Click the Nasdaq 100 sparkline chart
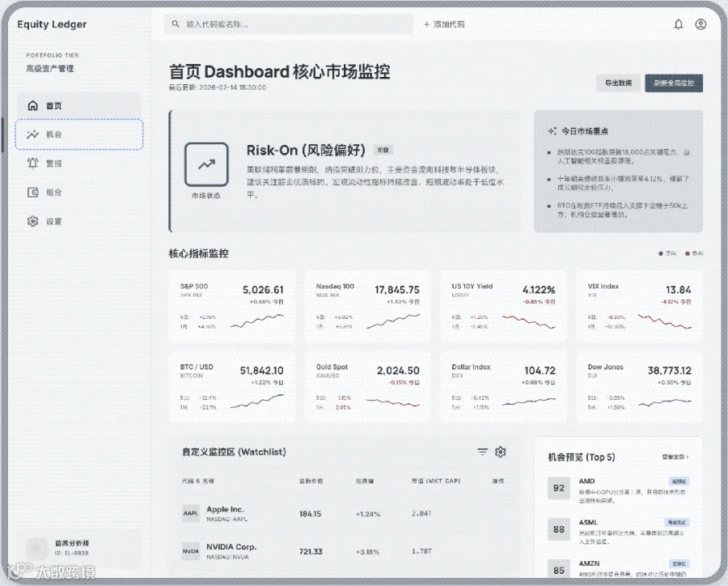The image size is (728, 586). 393,321
